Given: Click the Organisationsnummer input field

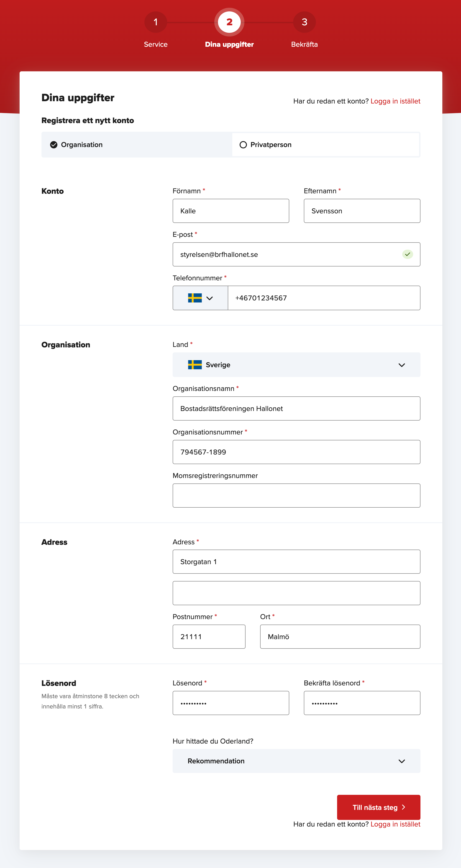Looking at the screenshot, I should click(x=296, y=452).
